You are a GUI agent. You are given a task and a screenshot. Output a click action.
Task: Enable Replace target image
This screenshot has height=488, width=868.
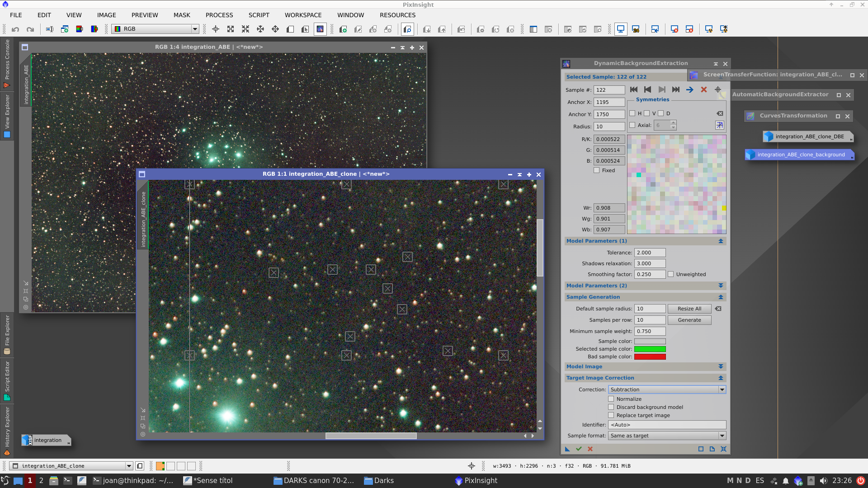[x=611, y=415]
